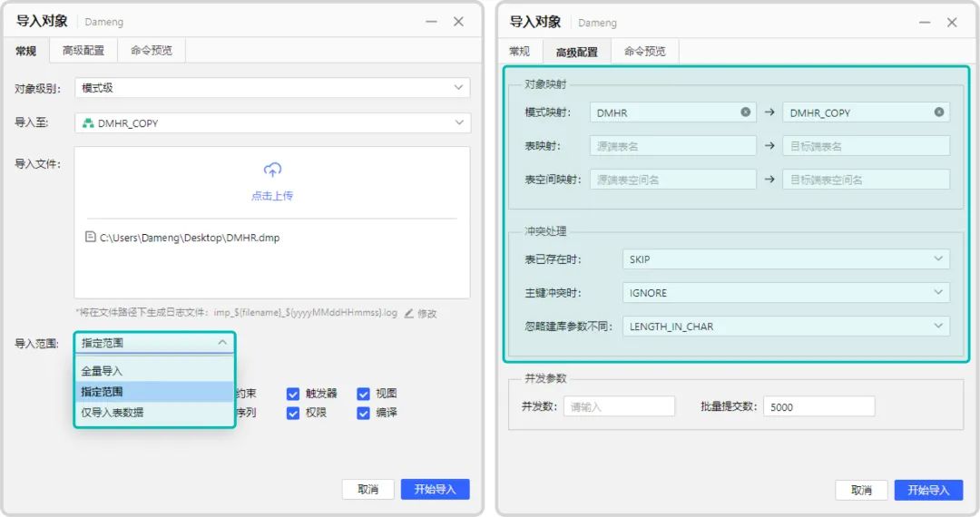Toggle the 权限 checkbox
The width and height of the screenshot is (980, 517).
pyautogui.click(x=292, y=414)
